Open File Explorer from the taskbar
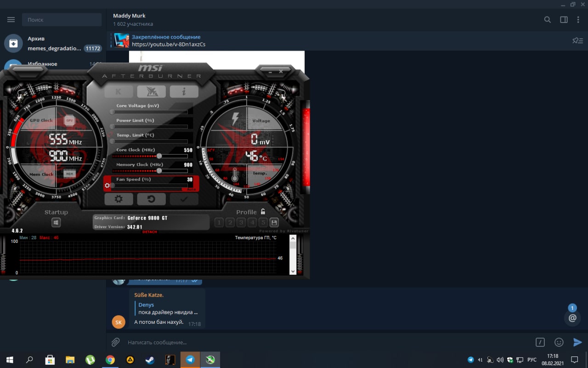 point(70,360)
